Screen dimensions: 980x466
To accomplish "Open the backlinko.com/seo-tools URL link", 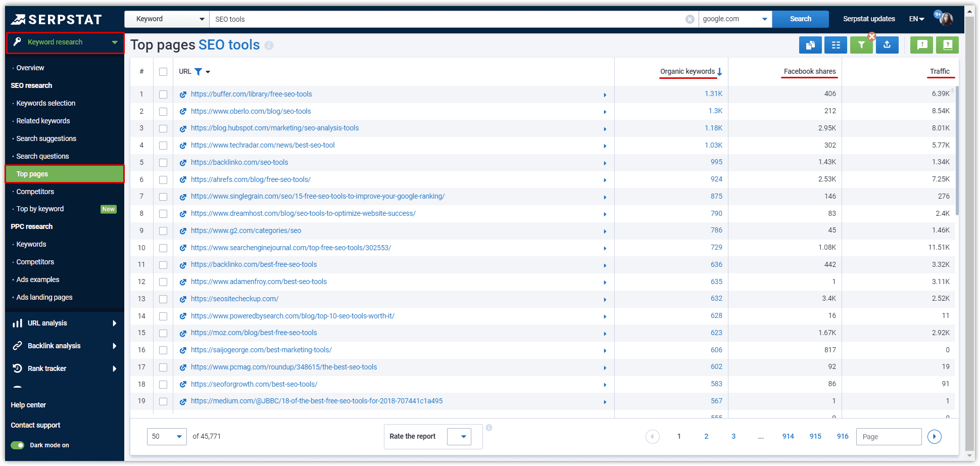I will [x=239, y=162].
